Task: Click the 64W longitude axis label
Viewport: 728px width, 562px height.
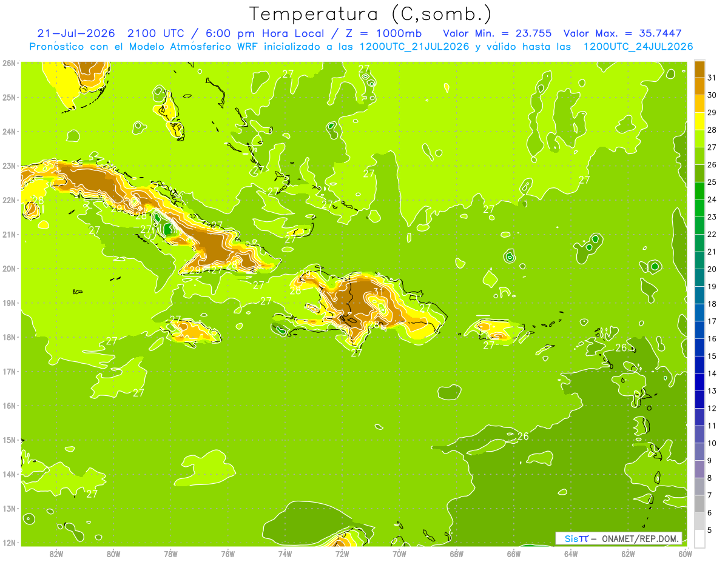Action: click(571, 554)
